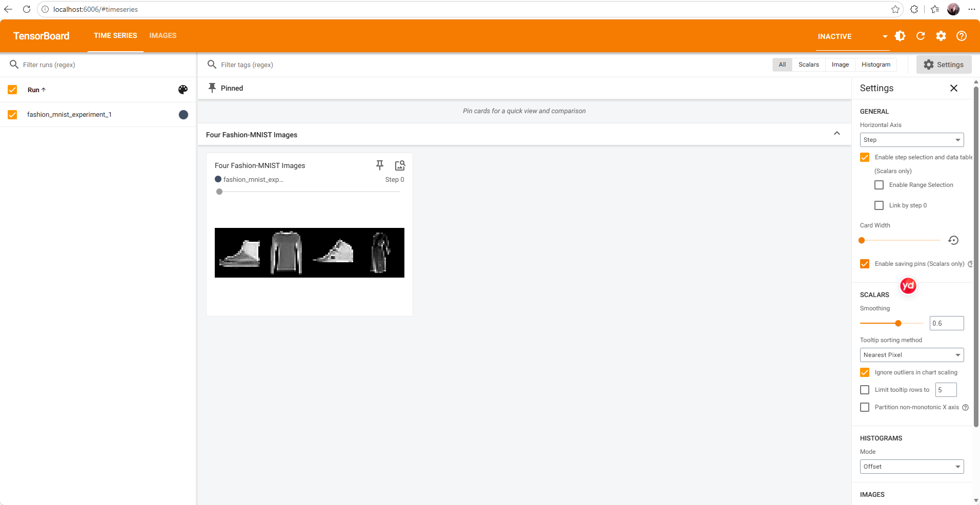Toggle the select-all runs checkbox
The image size is (980, 505).
[12, 90]
